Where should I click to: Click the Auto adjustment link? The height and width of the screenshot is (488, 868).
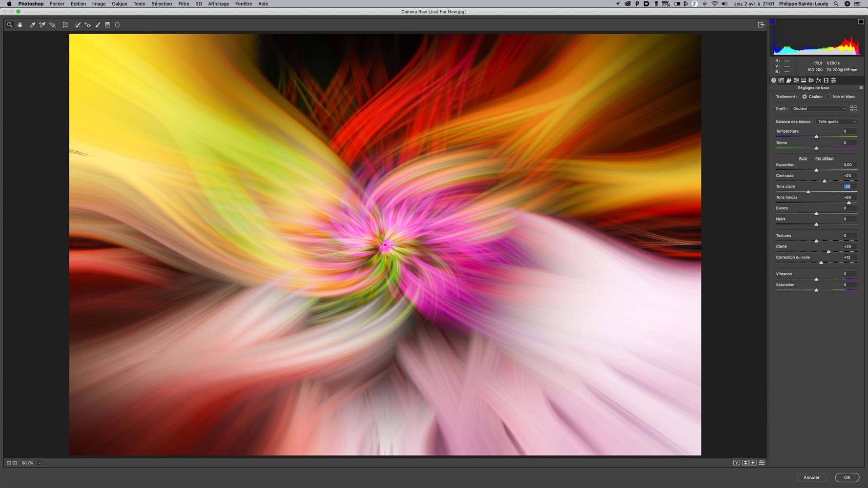(x=803, y=158)
